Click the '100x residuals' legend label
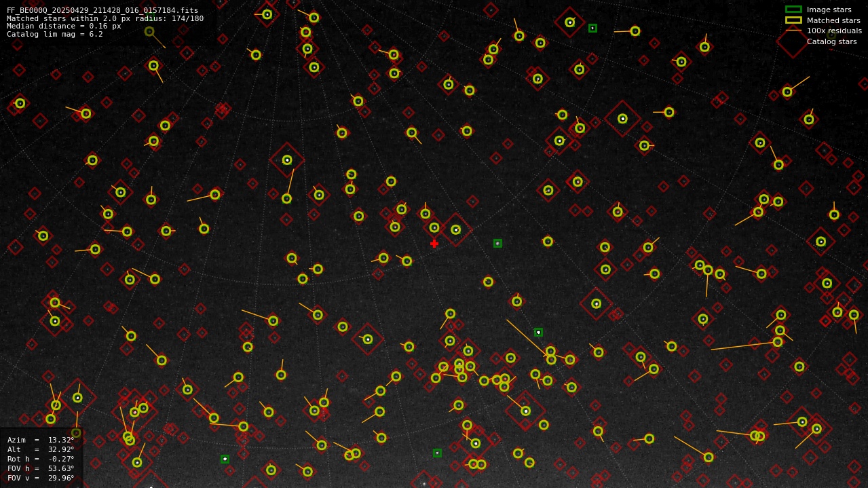The height and width of the screenshot is (488, 868). [834, 31]
